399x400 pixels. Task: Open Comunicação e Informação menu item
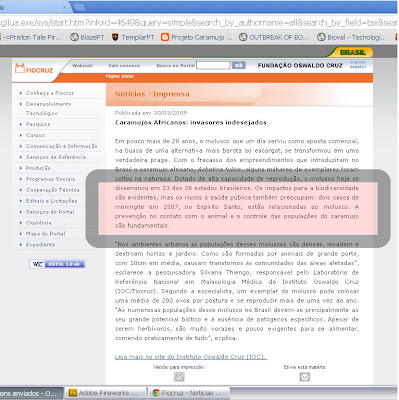point(62,146)
